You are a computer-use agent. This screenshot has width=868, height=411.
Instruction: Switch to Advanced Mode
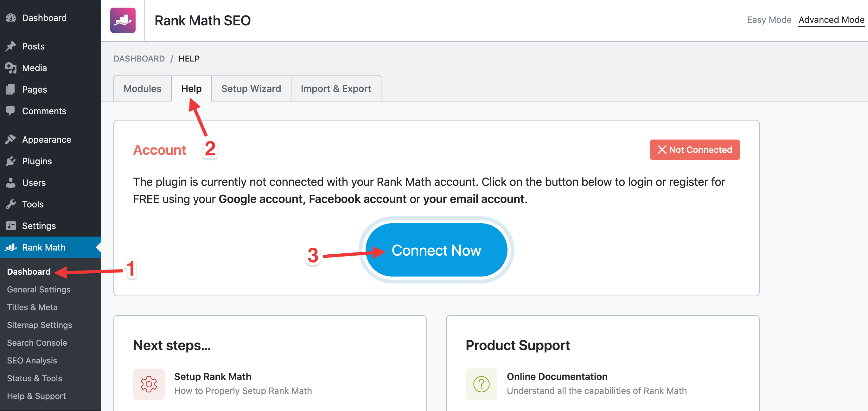[831, 20]
